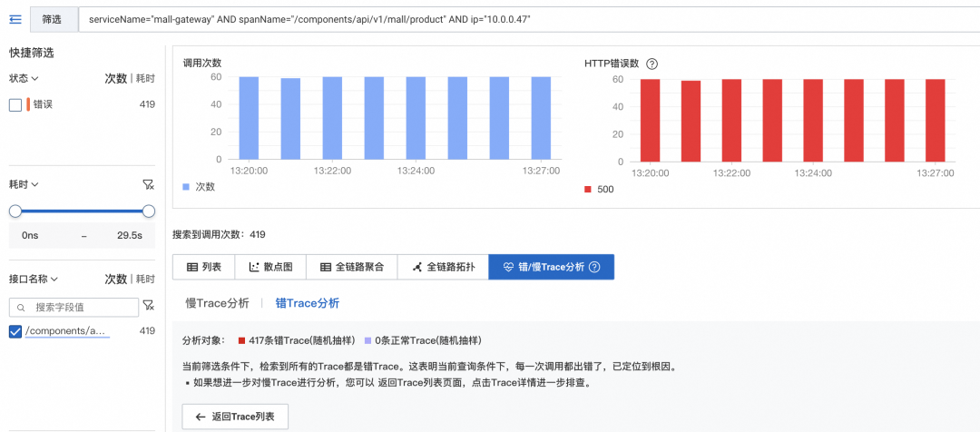Click the 419 count beside 错误
Viewport: 980px width, 432px height.
click(x=147, y=104)
